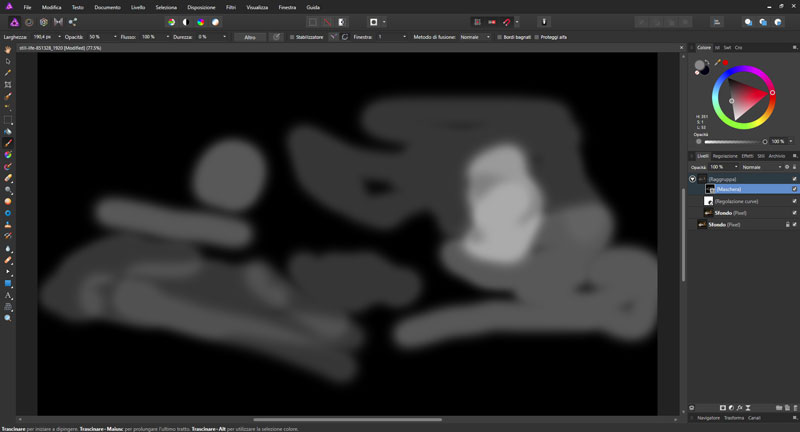Open the Canali panel tab
Viewport: 800px width, 432px height.
(x=754, y=418)
